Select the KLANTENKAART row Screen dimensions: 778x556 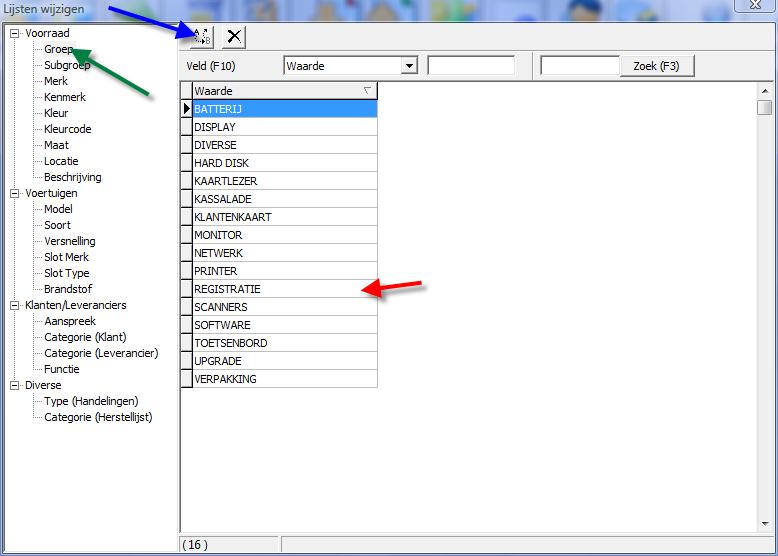click(x=285, y=217)
